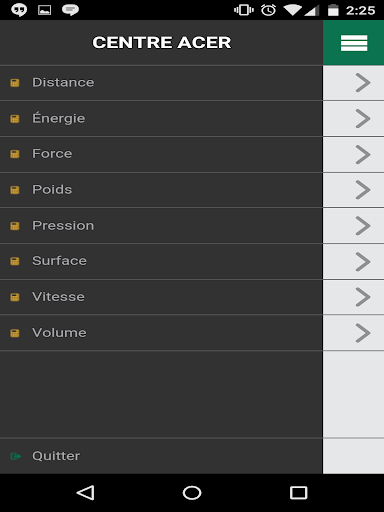Expand the Distance row chevron arrow
The width and height of the screenshot is (384, 512).
[x=363, y=83]
